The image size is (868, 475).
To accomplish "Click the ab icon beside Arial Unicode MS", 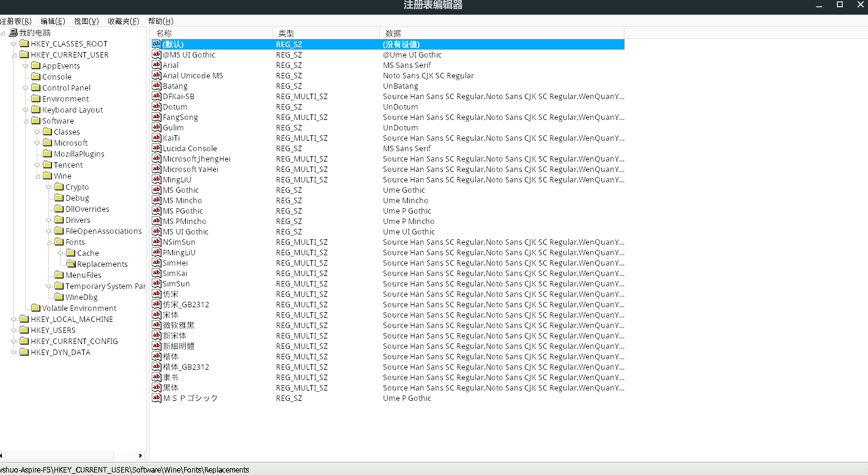I will pos(157,75).
